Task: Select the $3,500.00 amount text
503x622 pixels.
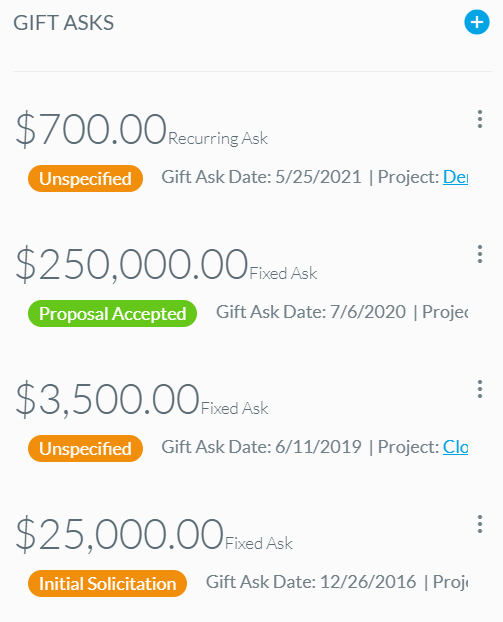Action: coord(107,399)
